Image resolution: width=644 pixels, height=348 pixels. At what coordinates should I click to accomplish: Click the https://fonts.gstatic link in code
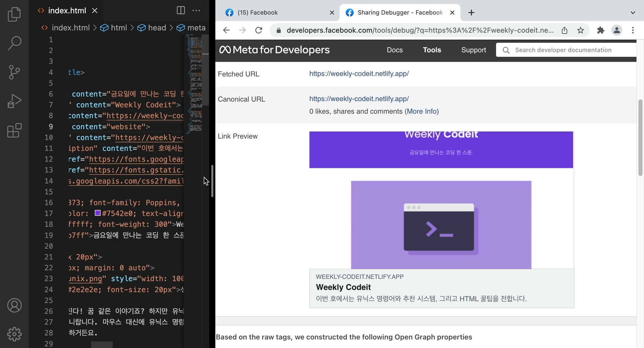point(136,170)
